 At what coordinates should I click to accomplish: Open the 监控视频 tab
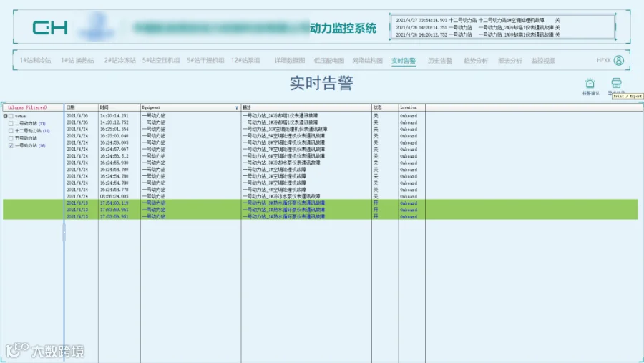[543, 60]
